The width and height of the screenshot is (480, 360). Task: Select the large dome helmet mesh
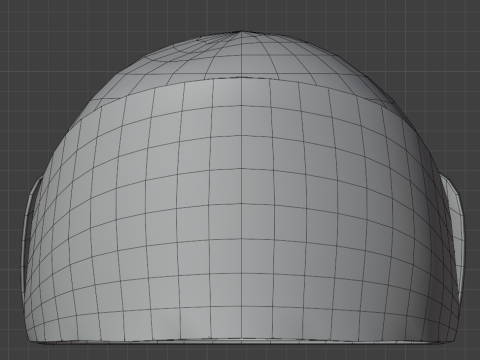point(242,187)
